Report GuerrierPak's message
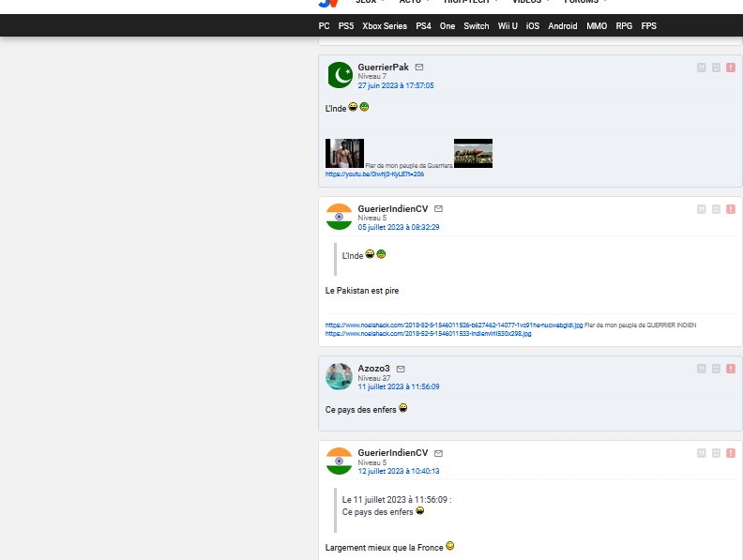Viewport: 743px width, 560px height. point(731,68)
